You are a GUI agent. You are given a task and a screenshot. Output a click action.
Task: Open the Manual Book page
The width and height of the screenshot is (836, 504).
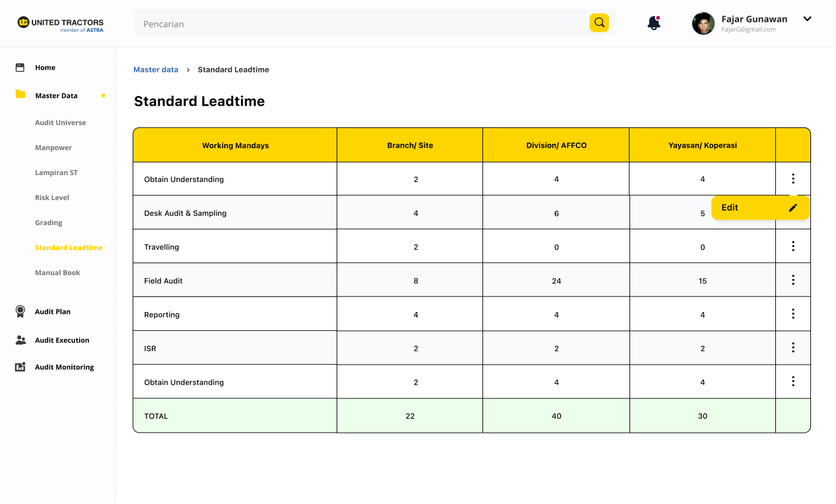coord(58,273)
